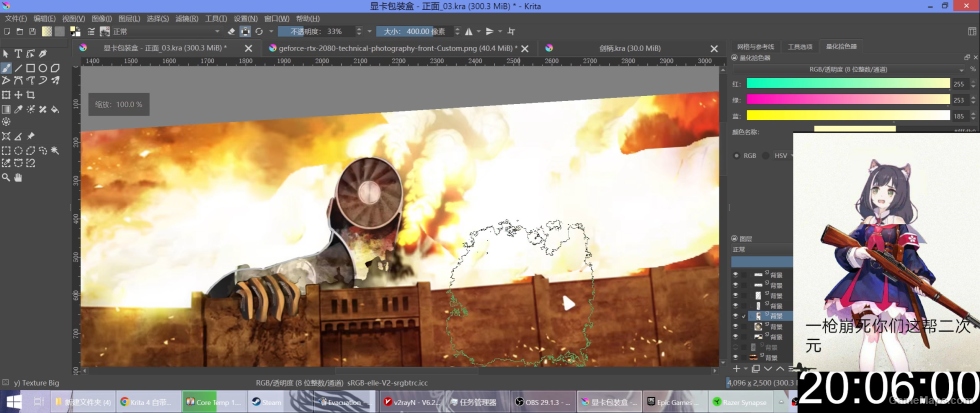Select the Move tool
Image resolution: width=980 pixels, height=413 pixels.
(x=18, y=95)
